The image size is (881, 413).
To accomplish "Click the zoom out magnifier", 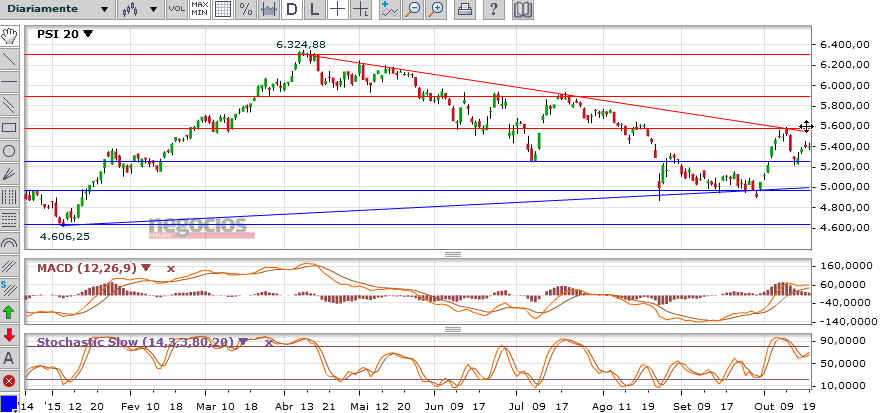I will point(412,10).
